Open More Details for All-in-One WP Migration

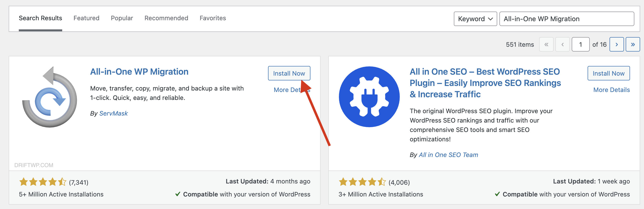tap(292, 90)
